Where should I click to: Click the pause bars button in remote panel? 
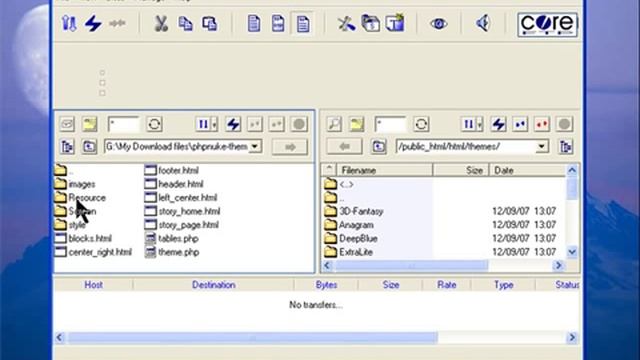pos(469,124)
